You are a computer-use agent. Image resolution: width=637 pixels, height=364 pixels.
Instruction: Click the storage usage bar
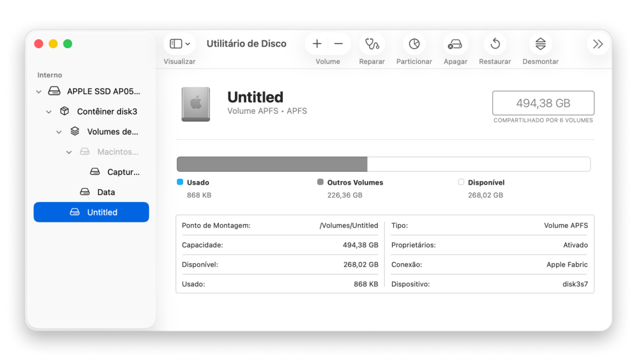coord(383,164)
